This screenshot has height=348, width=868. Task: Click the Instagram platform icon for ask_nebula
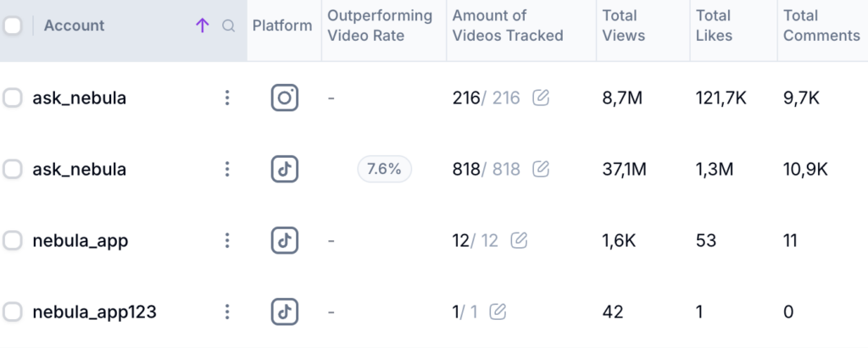point(285,98)
